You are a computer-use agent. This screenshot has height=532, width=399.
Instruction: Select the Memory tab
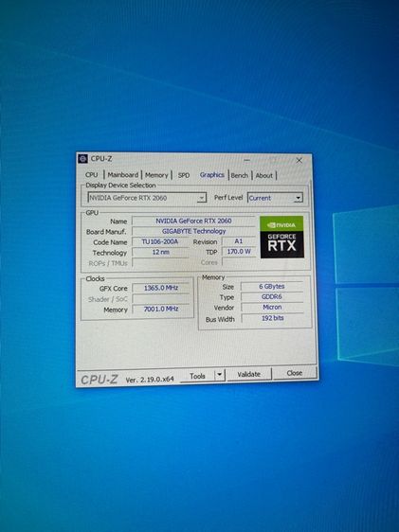156,175
